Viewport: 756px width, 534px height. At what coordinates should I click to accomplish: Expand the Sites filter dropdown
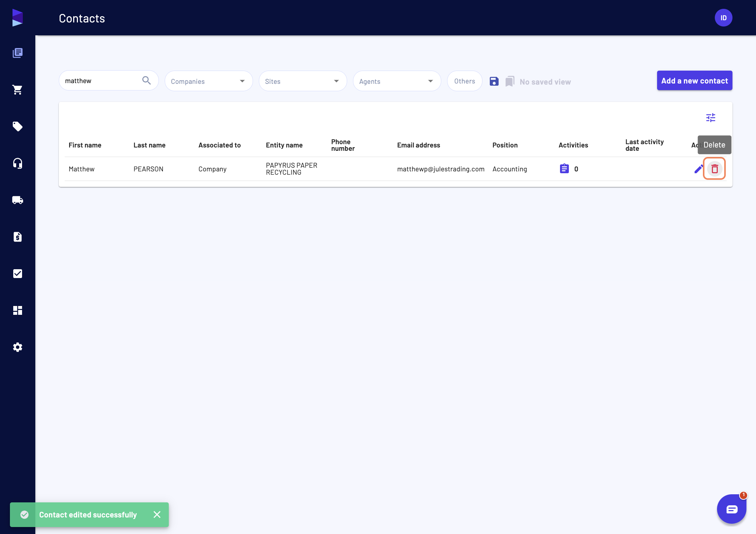click(x=303, y=81)
